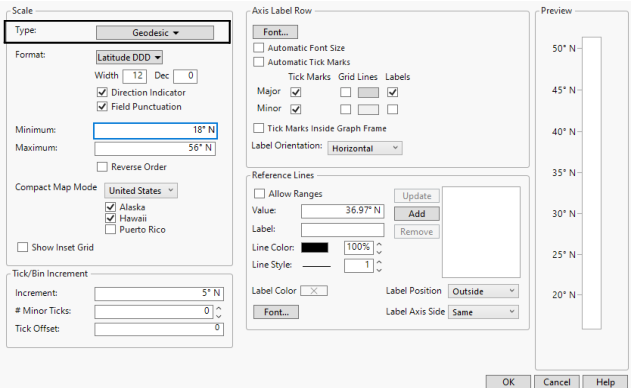Viewport: 633px width, 388px height.
Task: Enable the Automatic Tick Marks checkbox
Action: pos(258,62)
